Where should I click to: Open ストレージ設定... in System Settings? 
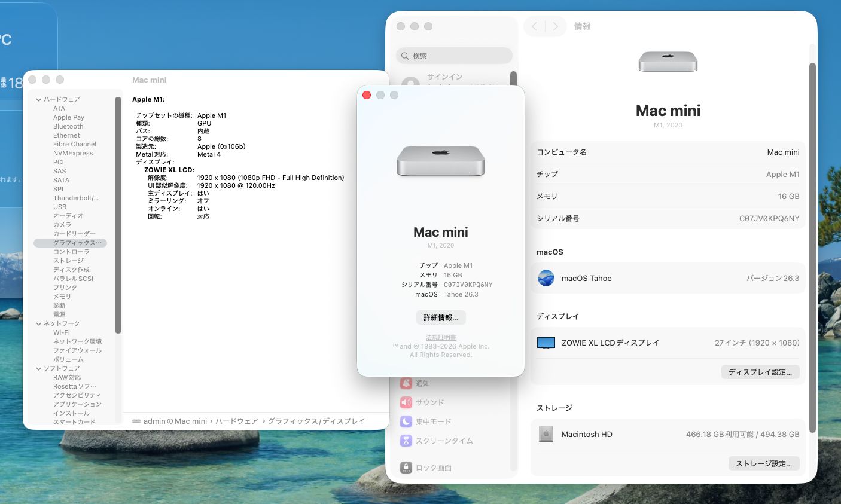tap(764, 463)
